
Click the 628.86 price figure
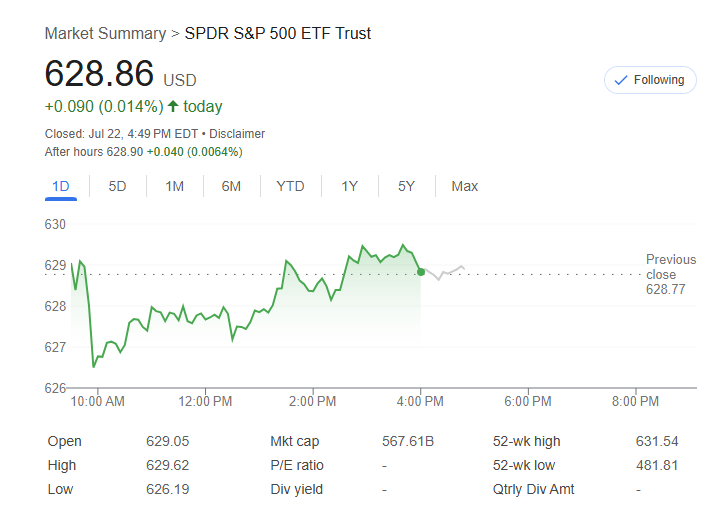[99, 75]
